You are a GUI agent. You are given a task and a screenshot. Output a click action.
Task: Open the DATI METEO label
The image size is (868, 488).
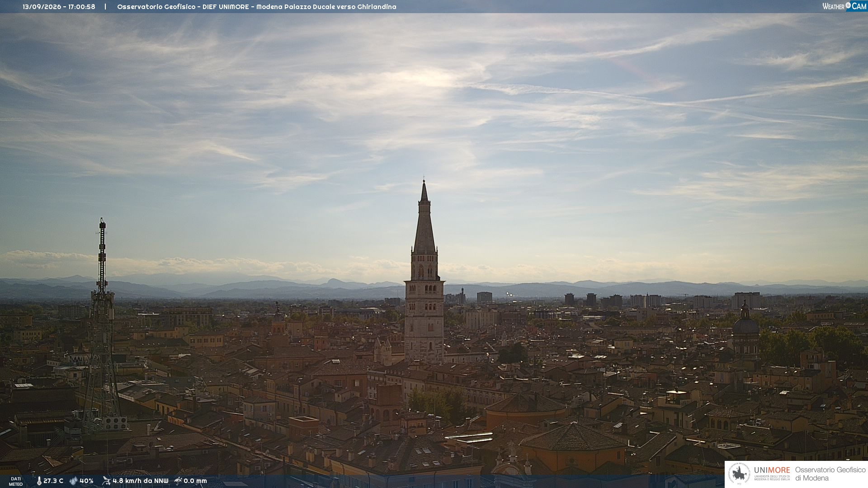click(x=16, y=481)
